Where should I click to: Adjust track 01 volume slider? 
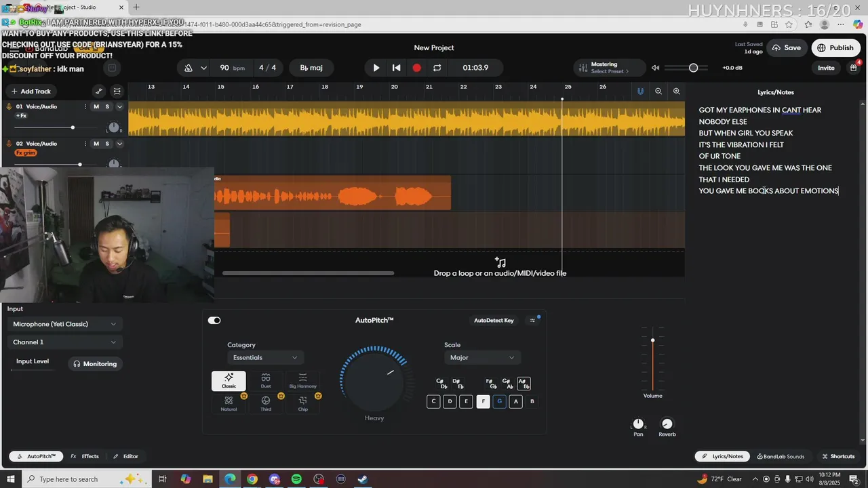click(73, 127)
